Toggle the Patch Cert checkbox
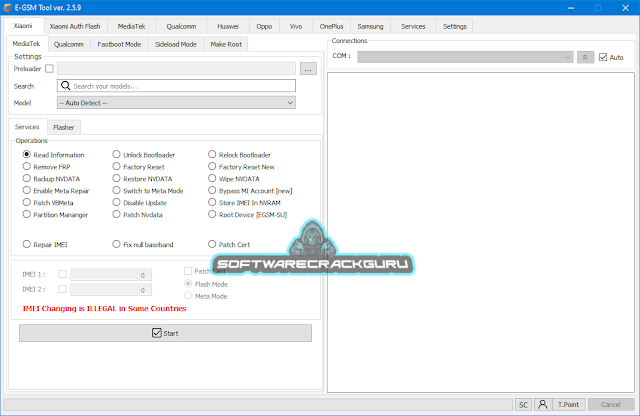Screen dimensions: 640x416 click(x=188, y=271)
